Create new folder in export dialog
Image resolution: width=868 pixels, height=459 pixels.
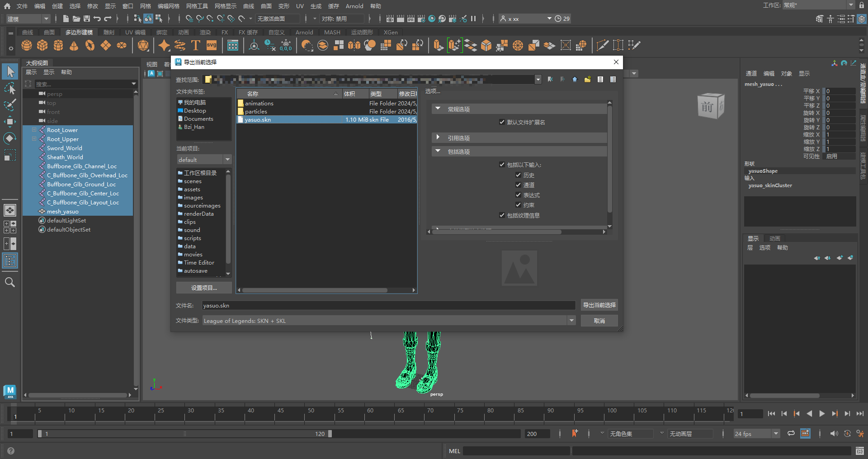587,80
